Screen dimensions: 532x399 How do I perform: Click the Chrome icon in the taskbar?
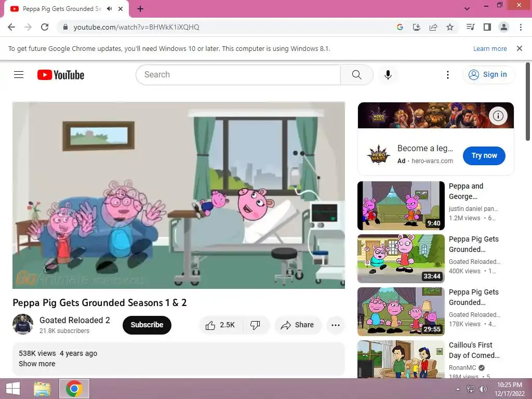point(74,389)
